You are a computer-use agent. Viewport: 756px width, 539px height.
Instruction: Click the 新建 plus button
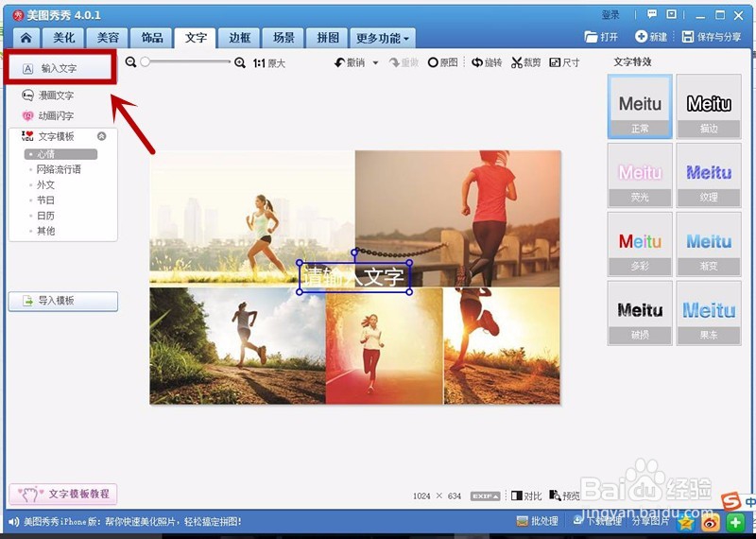pyautogui.click(x=651, y=37)
